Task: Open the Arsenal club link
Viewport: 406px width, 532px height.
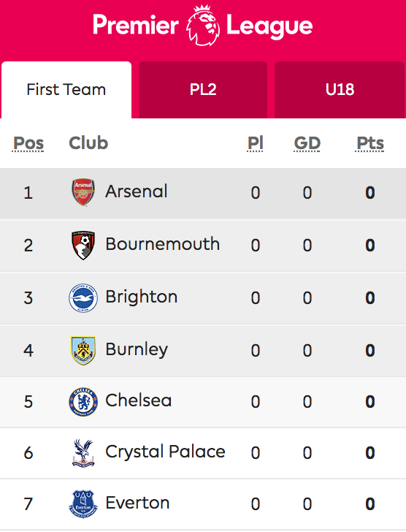Action: pos(137,191)
